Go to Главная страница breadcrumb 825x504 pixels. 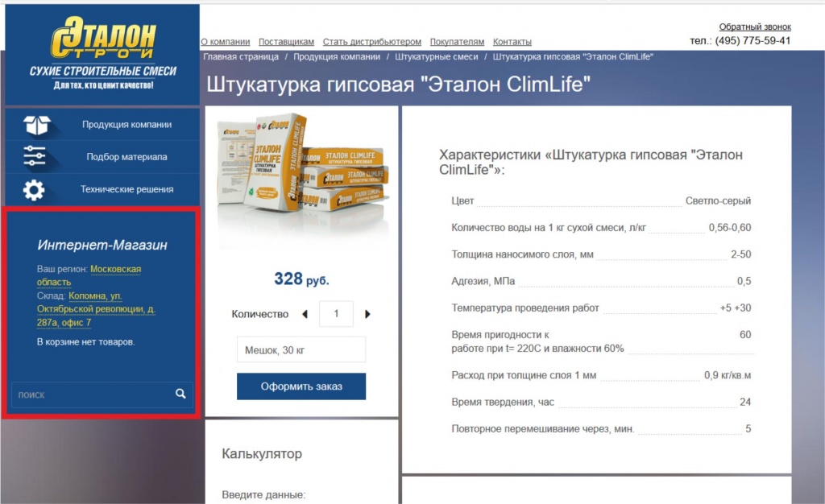(x=241, y=56)
